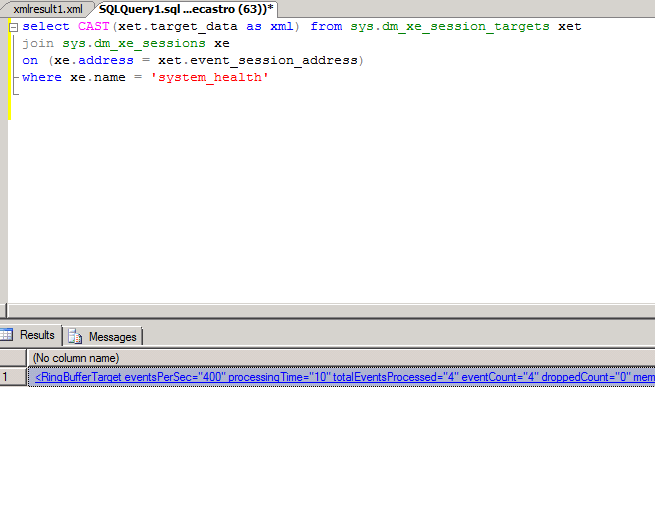This screenshot has width=655, height=523.
Task: Click the Results grid icon
Action: pyautogui.click(x=7, y=335)
